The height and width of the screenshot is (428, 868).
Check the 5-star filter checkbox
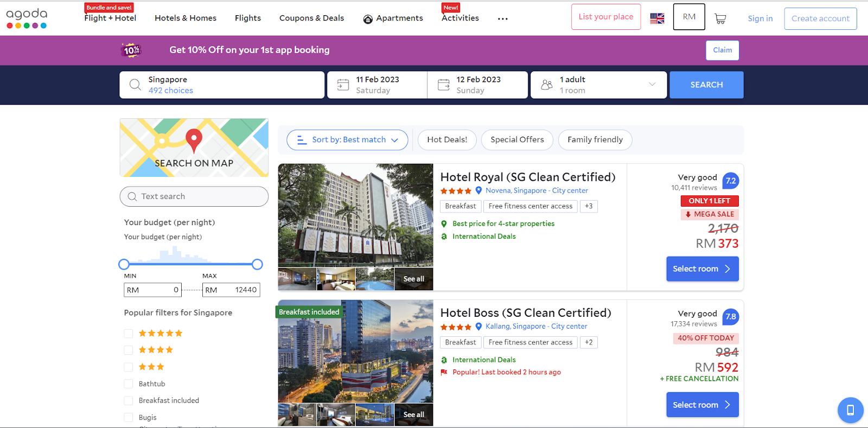(129, 334)
